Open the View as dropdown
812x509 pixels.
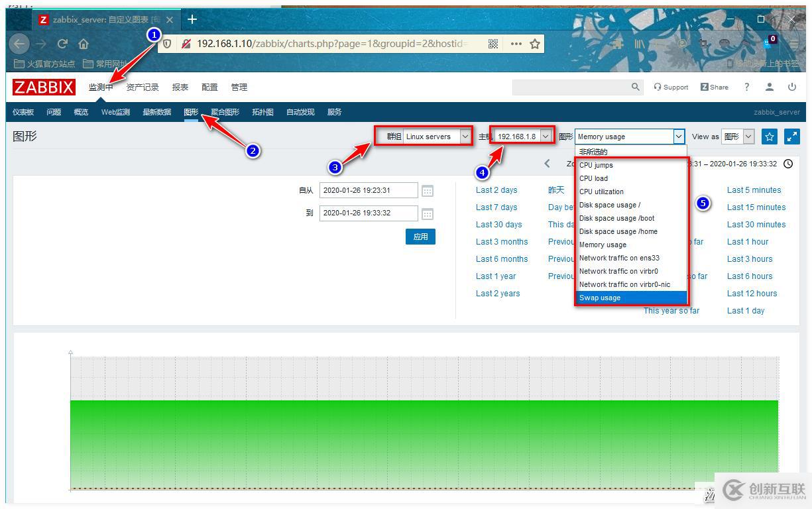click(738, 137)
